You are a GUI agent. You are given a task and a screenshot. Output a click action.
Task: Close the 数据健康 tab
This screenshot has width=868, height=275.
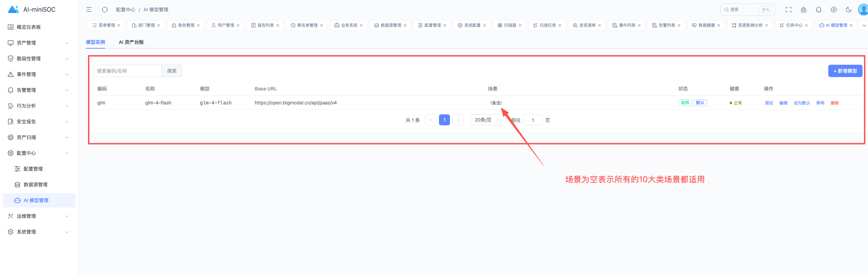[719, 25]
